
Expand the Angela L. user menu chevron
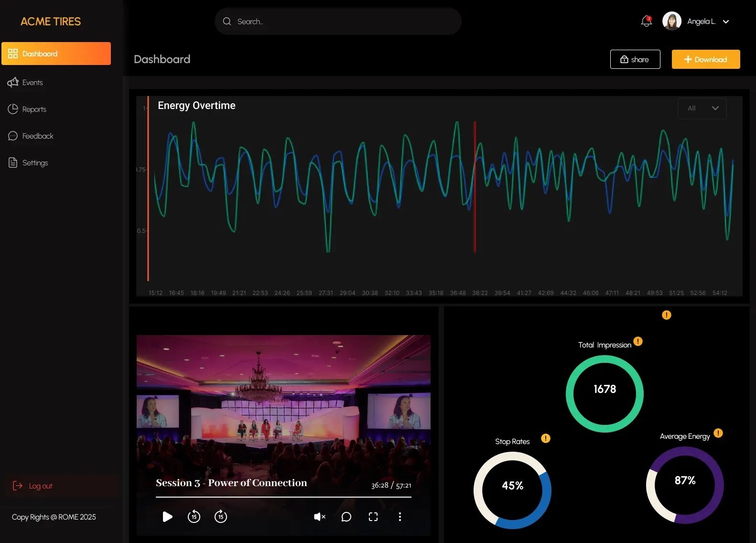pos(726,22)
